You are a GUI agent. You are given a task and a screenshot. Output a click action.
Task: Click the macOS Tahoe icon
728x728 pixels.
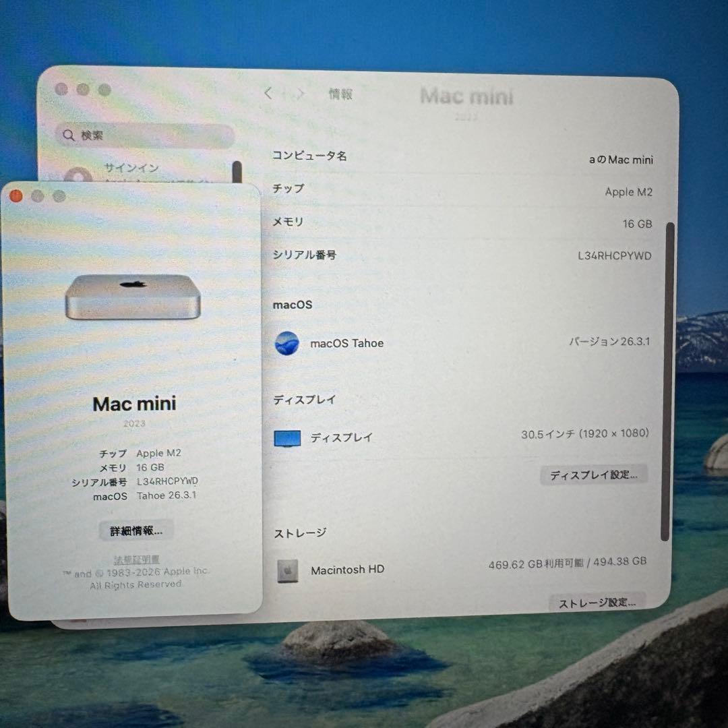pyautogui.click(x=287, y=343)
